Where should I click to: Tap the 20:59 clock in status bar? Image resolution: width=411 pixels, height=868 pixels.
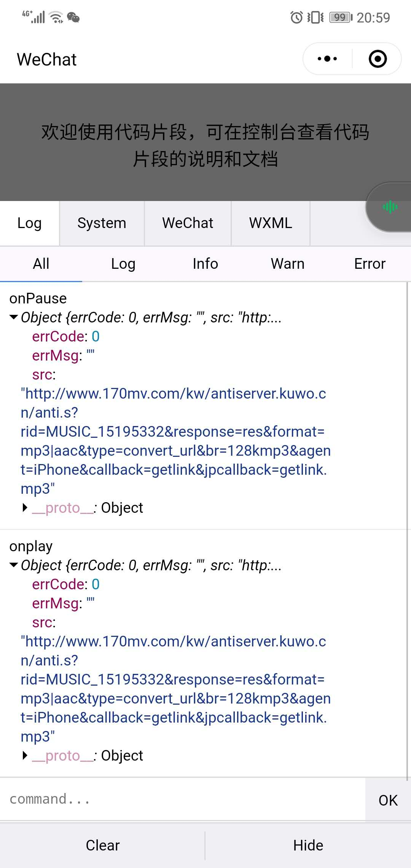(373, 18)
